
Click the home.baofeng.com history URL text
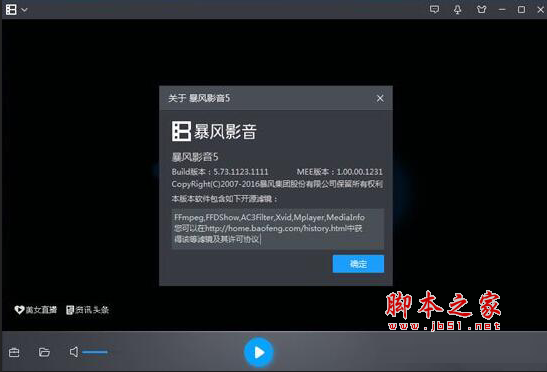[276, 228]
